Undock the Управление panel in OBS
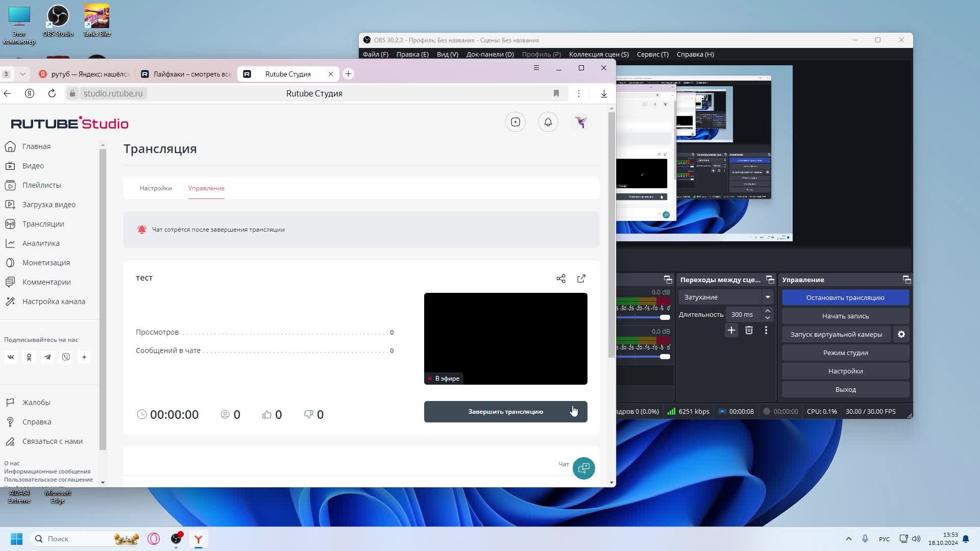 [906, 280]
